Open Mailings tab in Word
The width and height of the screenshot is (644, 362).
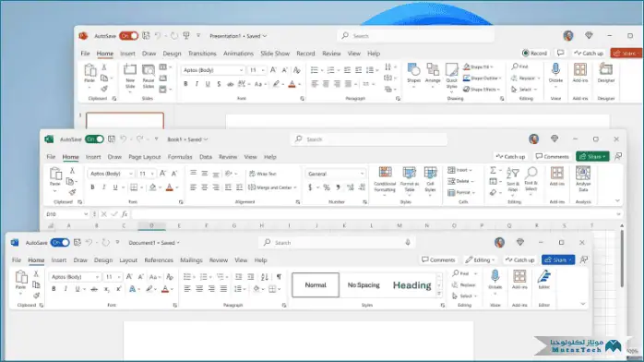pyautogui.click(x=191, y=260)
